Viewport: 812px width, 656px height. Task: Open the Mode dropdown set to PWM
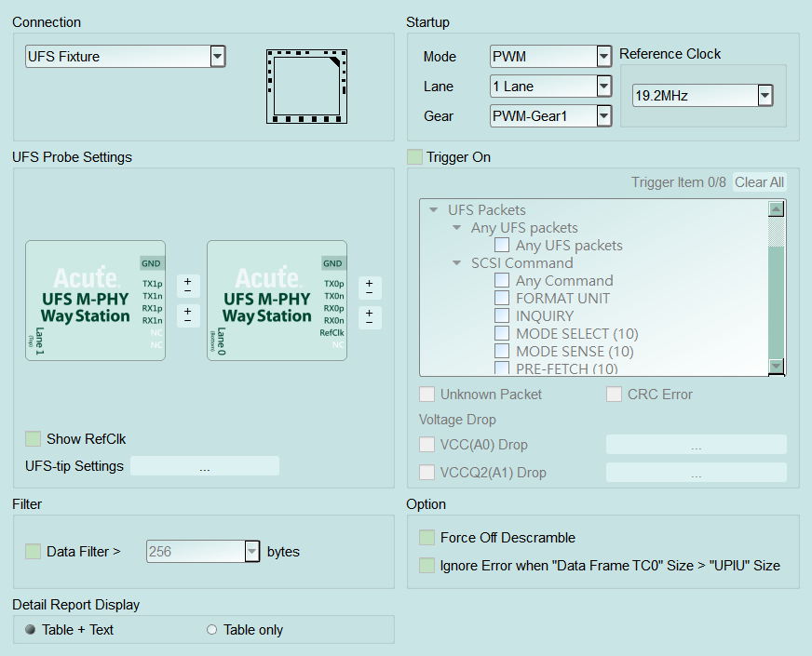550,57
